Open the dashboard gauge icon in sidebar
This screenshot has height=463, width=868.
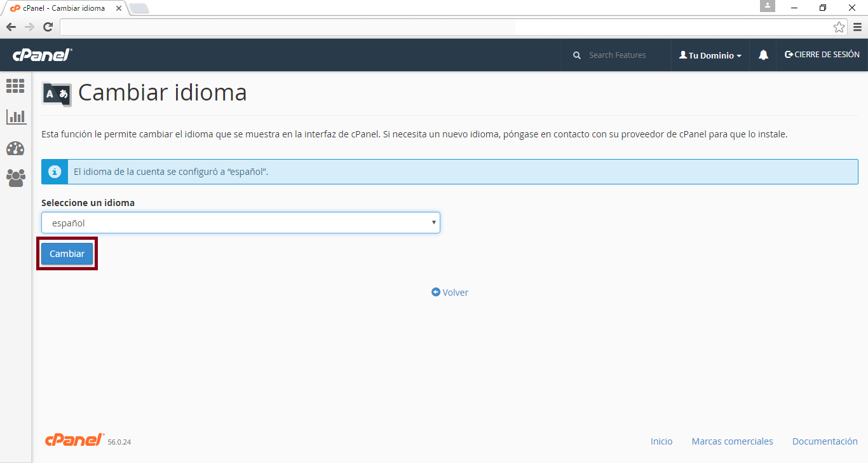coord(15,148)
